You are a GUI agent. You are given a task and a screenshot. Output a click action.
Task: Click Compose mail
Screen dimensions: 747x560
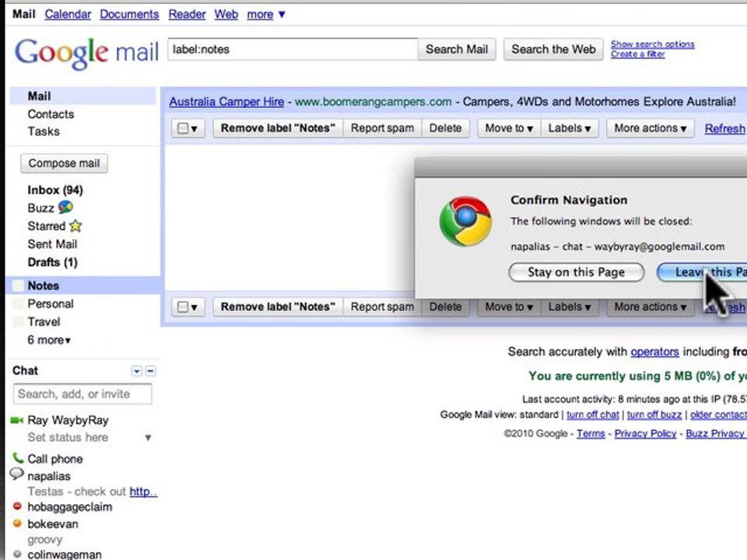64,163
